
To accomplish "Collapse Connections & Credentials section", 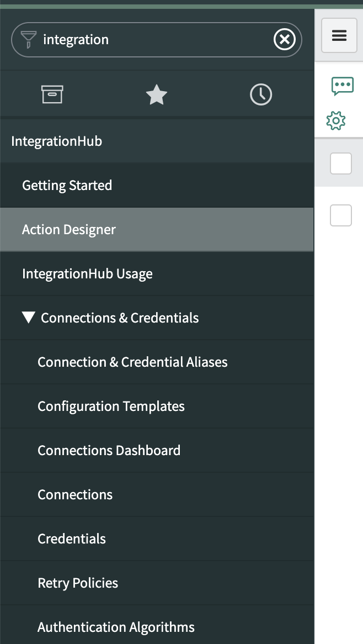I will pos(29,318).
